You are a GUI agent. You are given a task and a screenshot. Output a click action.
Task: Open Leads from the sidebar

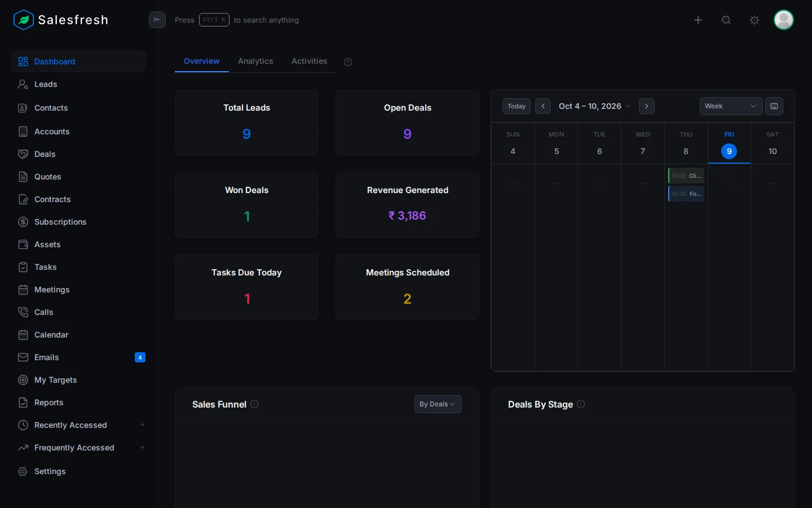78,84
